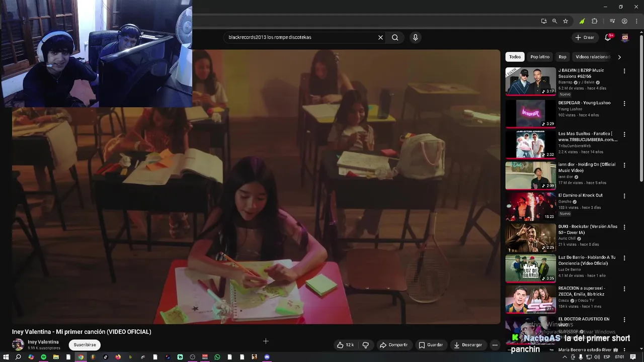Image resolution: width=644 pixels, height=362 pixels.
Task: Open the green chart browser extension
Action: click(x=582, y=21)
